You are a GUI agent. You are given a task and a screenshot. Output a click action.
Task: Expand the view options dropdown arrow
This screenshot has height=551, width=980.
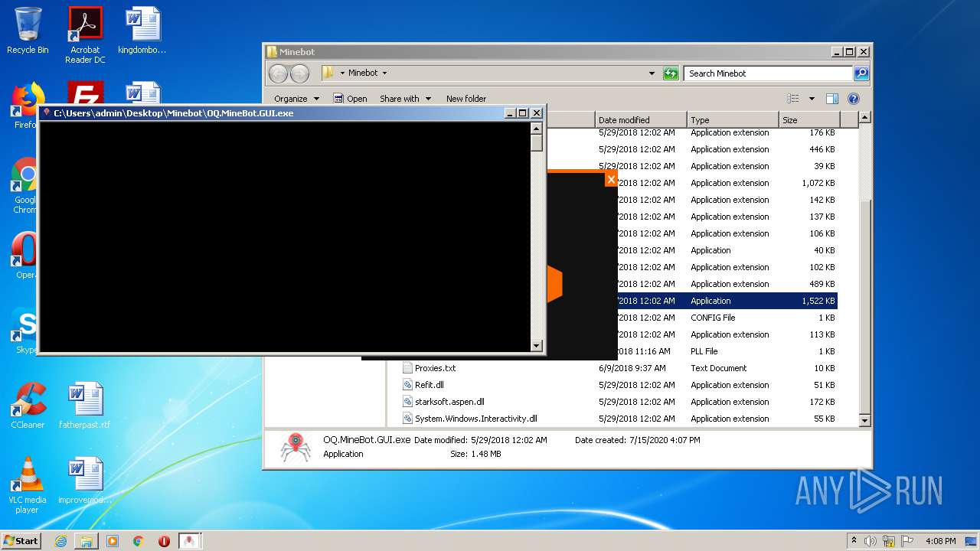tap(812, 99)
